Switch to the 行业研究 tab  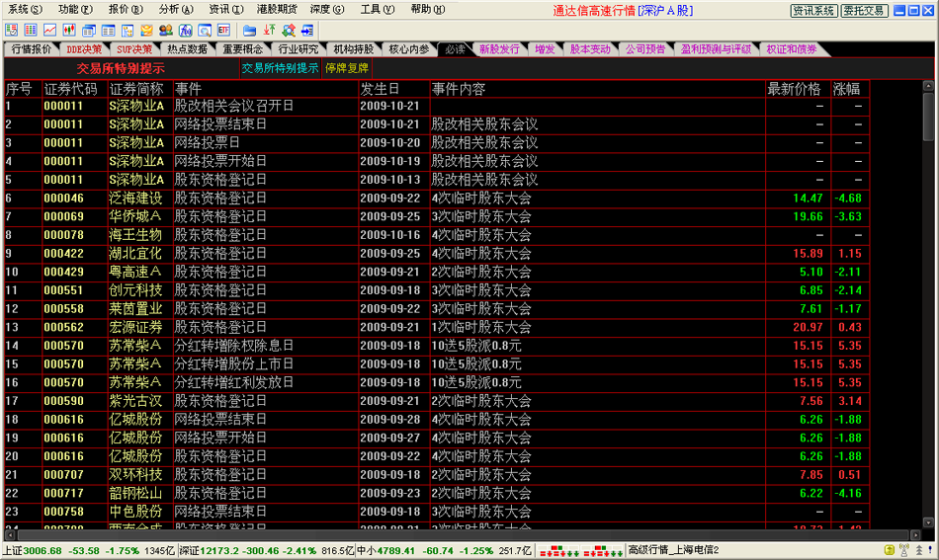299,49
